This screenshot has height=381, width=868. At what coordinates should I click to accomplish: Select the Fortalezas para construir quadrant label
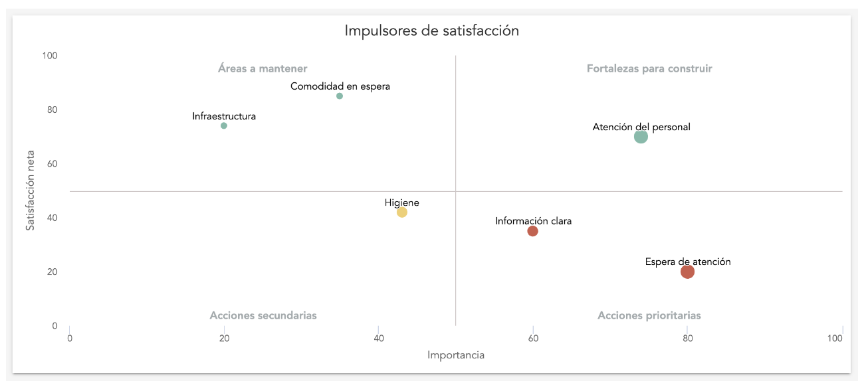tap(649, 68)
